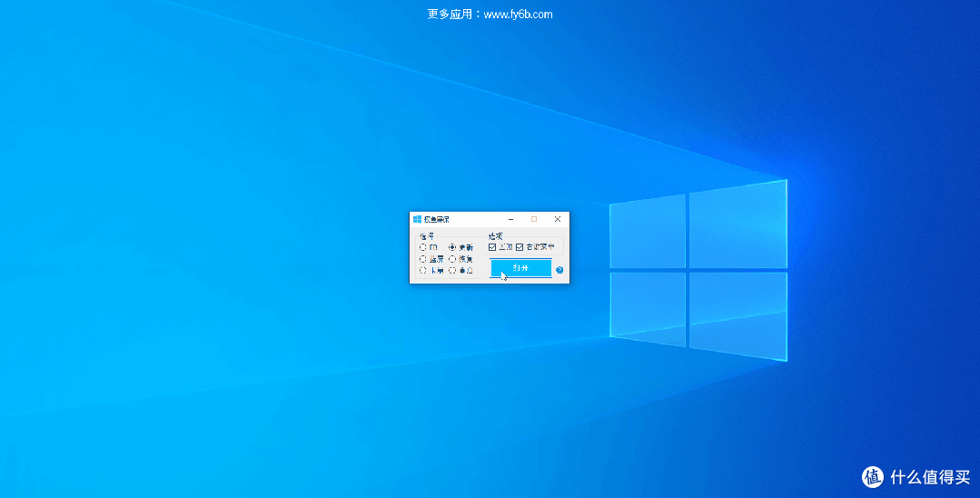
Task: Select the radio button directly above 蓝屏
Action: click(423, 247)
